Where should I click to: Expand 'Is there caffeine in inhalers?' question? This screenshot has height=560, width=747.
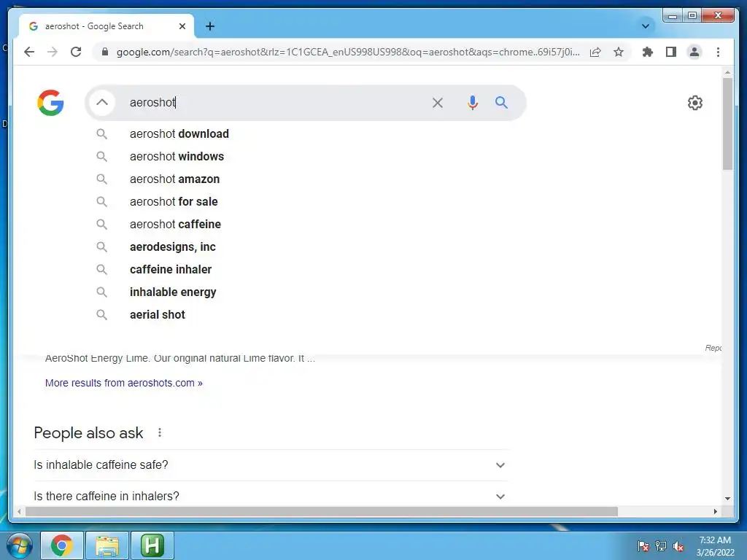tap(270, 496)
